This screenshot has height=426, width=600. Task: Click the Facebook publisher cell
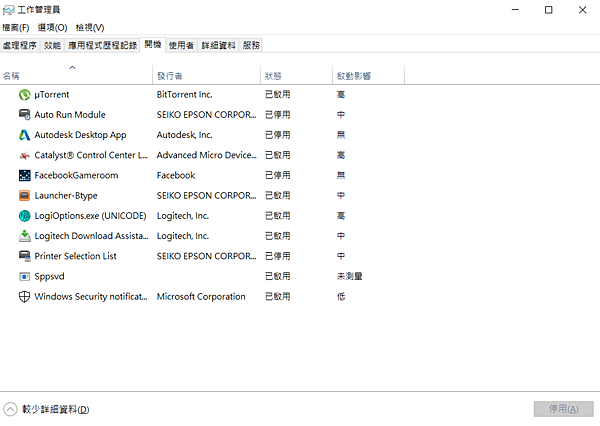(x=176, y=175)
